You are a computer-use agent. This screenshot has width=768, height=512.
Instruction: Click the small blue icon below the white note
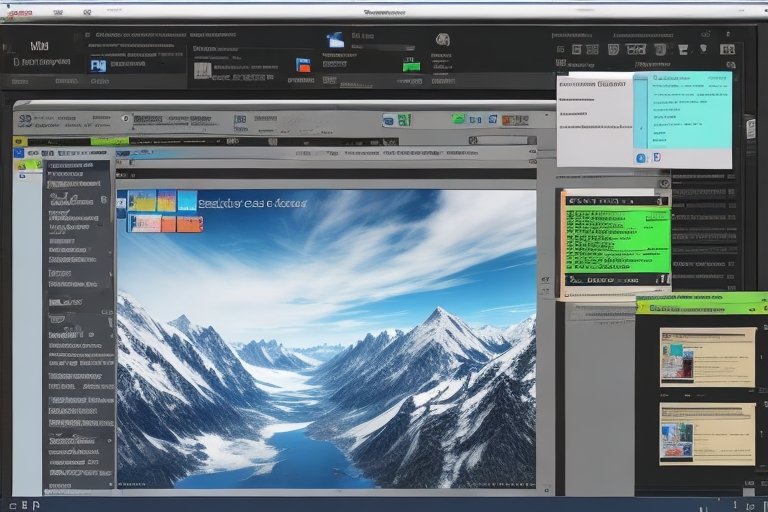click(641, 158)
